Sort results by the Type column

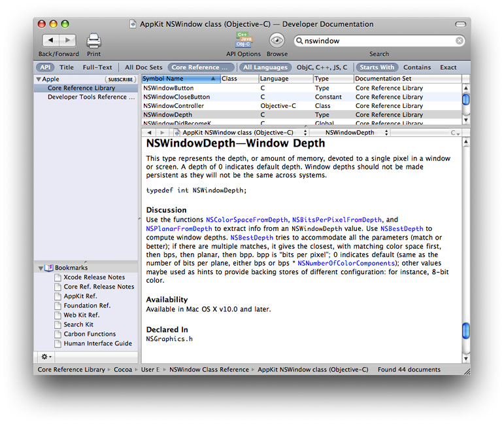pos(333,79)
